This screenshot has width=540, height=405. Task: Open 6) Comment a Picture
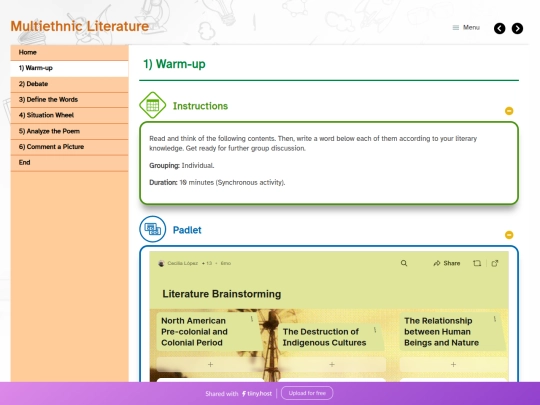[69, 147]
